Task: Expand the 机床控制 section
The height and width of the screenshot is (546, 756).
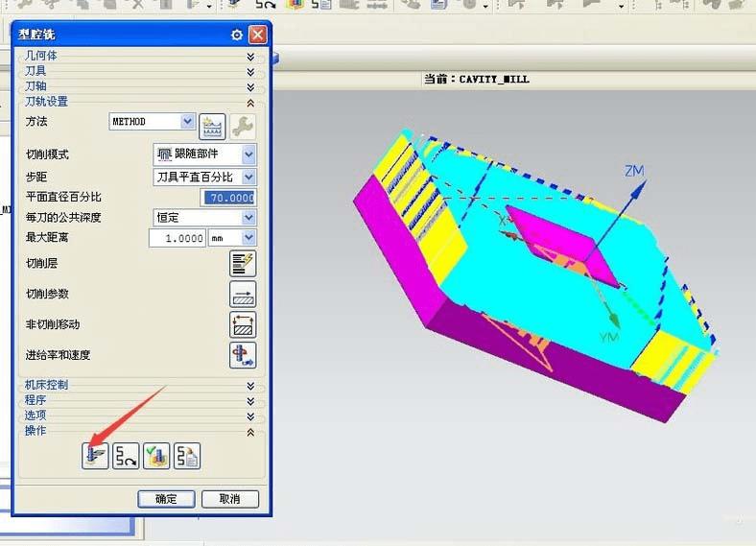Action: (x=250, y=386)
